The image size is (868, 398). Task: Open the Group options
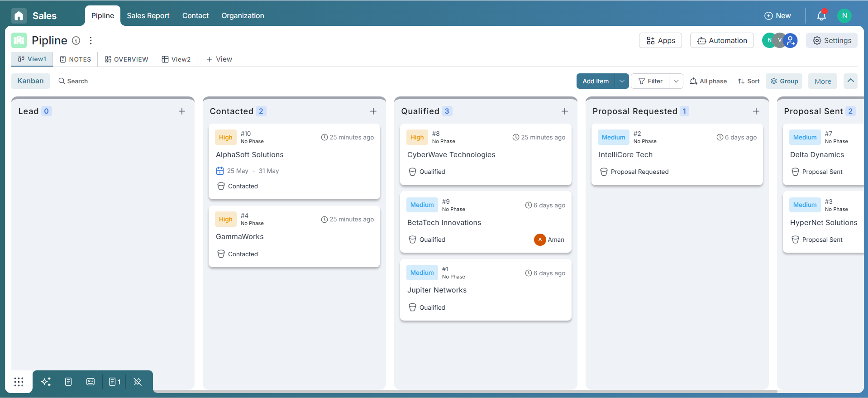784,81
